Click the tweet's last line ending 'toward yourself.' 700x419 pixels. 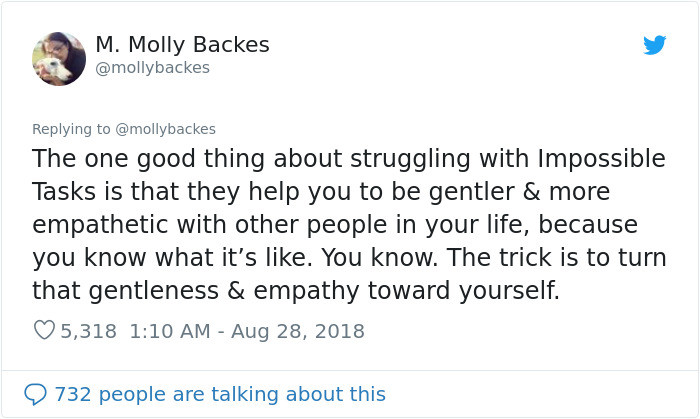(296, 291)
